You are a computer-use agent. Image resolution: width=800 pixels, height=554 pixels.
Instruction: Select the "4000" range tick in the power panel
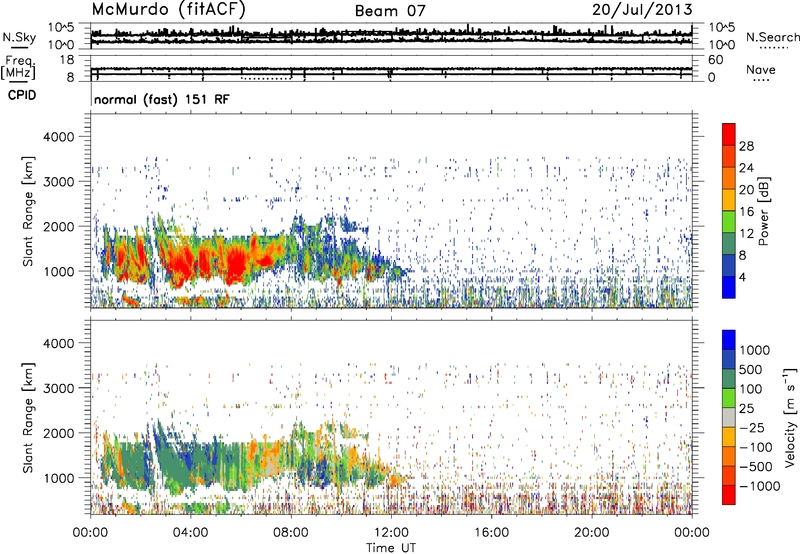coord(59,137)
